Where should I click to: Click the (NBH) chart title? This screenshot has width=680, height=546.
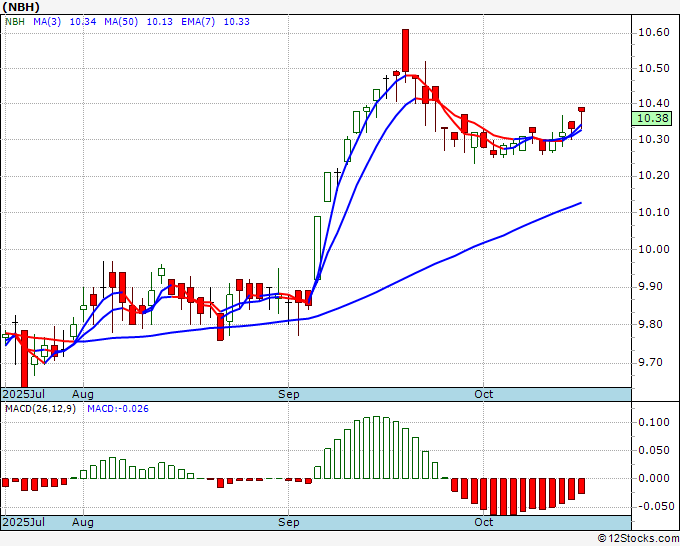coord(21,7)
